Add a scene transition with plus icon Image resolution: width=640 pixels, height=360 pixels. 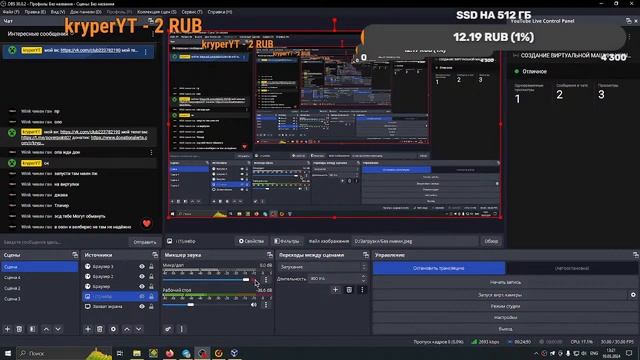pos(336,290)
